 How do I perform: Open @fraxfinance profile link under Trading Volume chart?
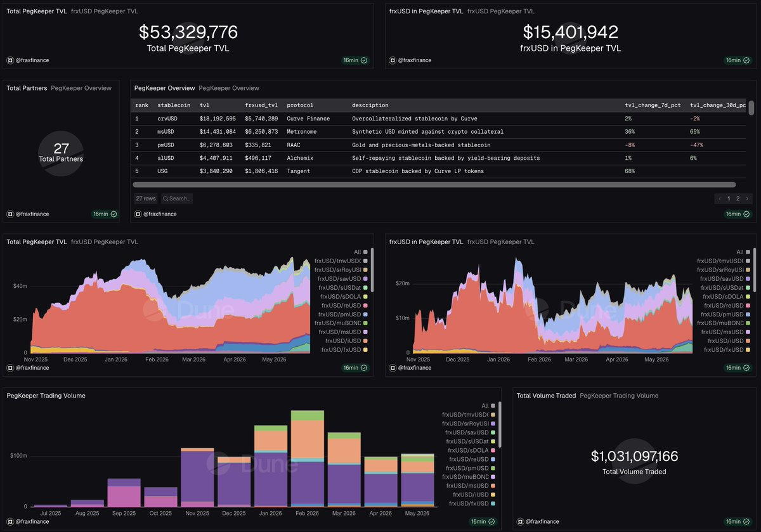pyautogui.click(x=32, y=521)
